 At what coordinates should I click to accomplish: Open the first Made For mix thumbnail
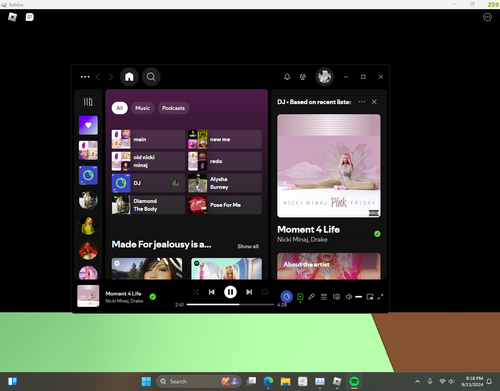click(x=147, y=268)
